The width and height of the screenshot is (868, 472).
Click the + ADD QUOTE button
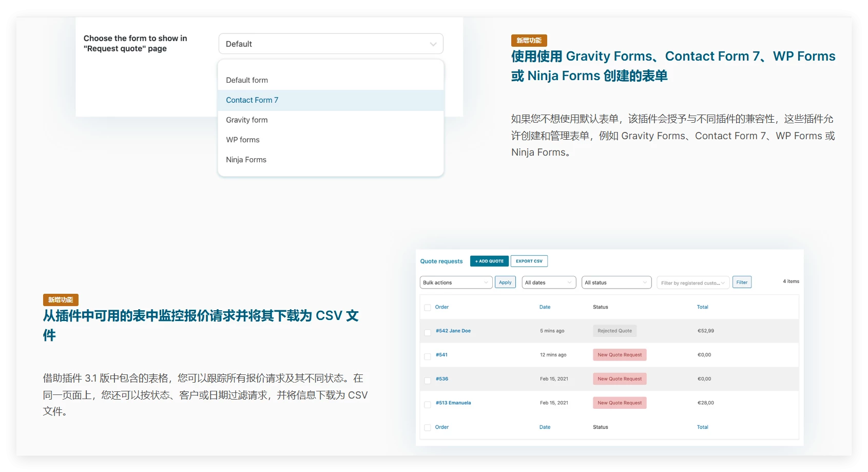pyautogui.click(x=489, y=261)
